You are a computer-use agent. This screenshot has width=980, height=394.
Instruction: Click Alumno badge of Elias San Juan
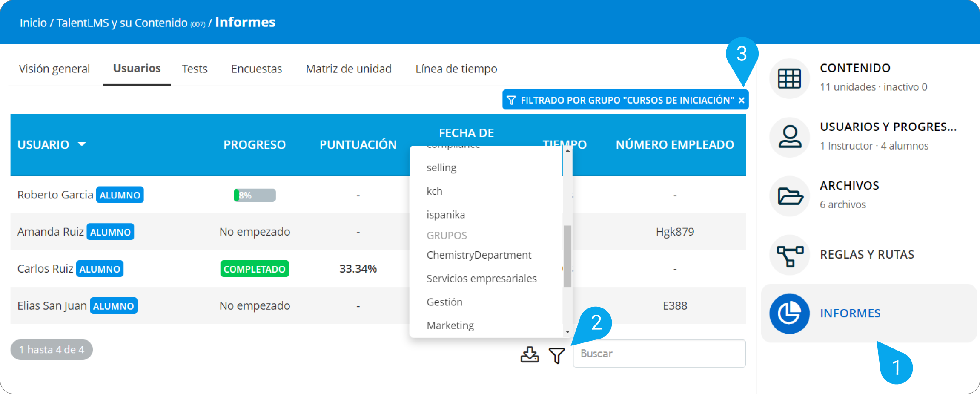[x=114, y=306]
